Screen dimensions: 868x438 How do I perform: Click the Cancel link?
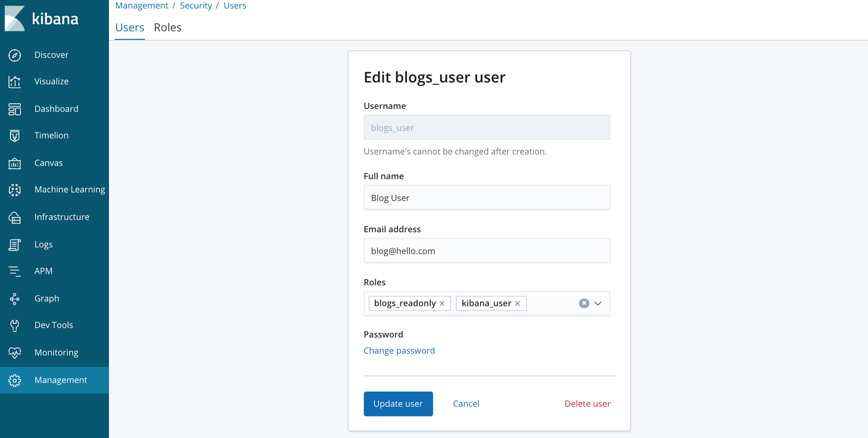click(x=466, y=404)
